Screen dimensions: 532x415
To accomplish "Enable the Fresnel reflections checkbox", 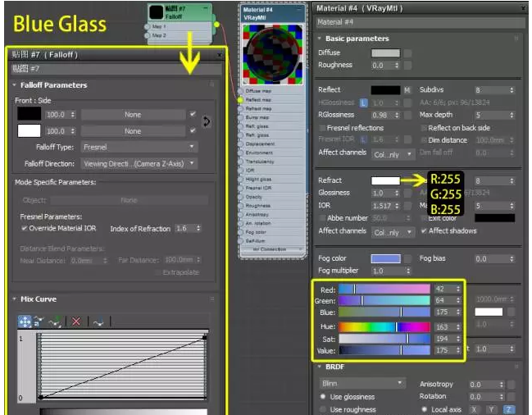I will (x=321, y=128).
